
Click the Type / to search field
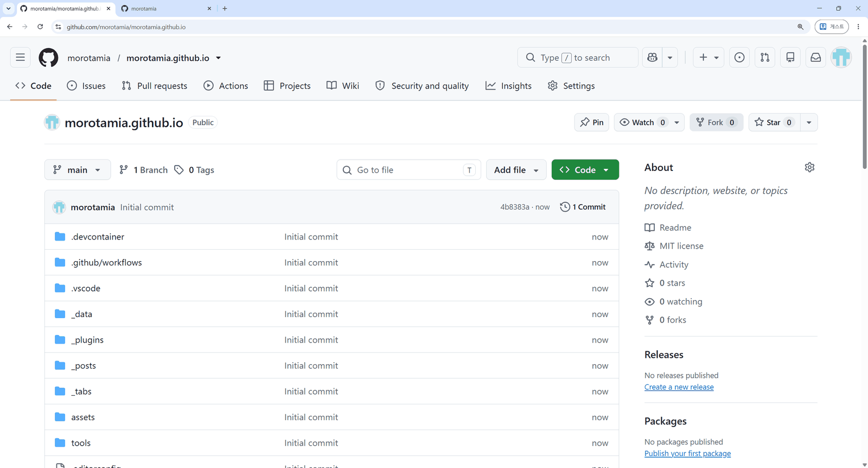[x=578, y=58]
